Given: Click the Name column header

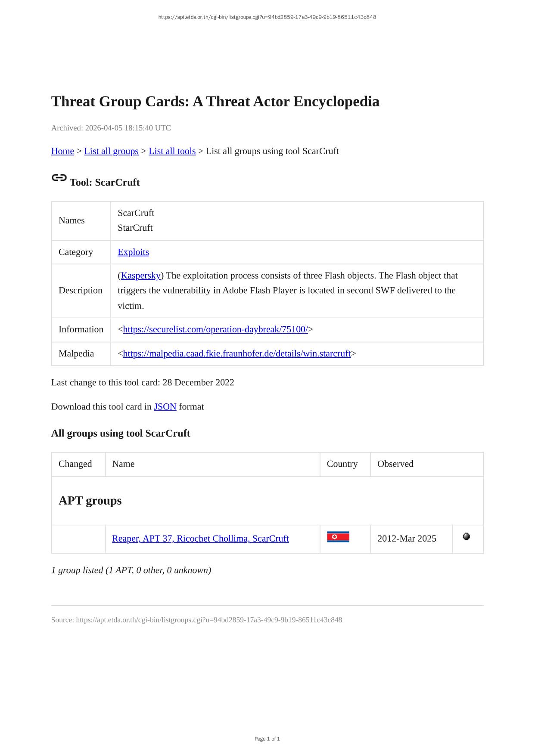Looking at the screenshot, I should pos(123,464).
